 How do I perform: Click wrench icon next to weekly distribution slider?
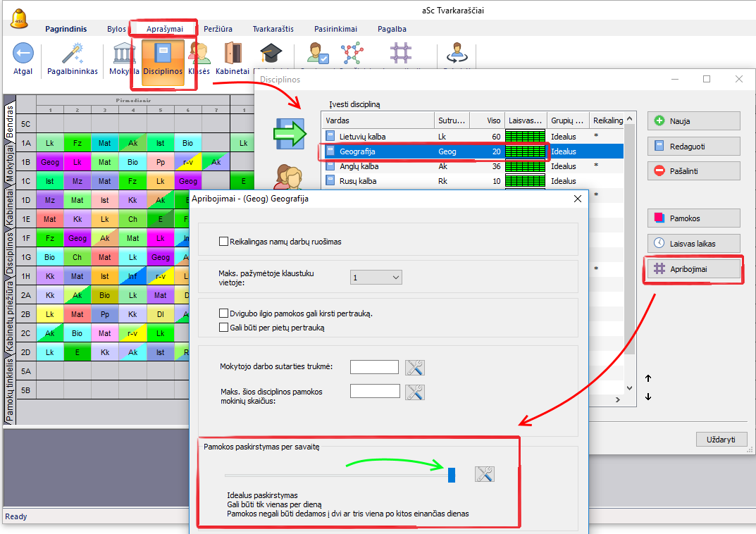tap(485, 474)
